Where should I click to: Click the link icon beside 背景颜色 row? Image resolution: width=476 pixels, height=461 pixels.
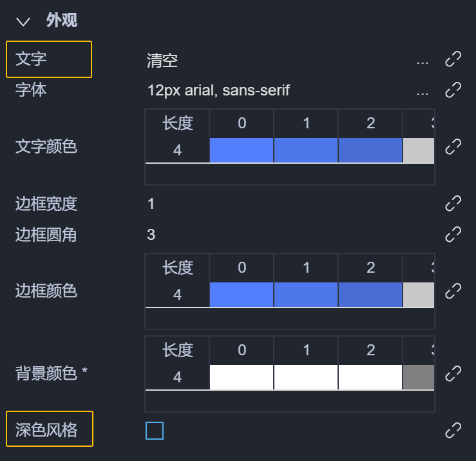pyautogui.click(x=453, y=373)
